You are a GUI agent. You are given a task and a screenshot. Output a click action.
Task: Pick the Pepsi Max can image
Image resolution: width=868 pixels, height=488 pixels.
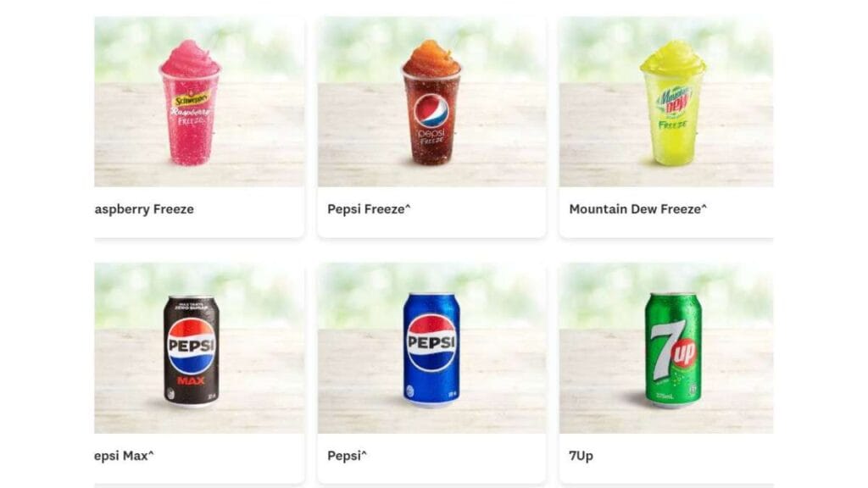point(198,348)
